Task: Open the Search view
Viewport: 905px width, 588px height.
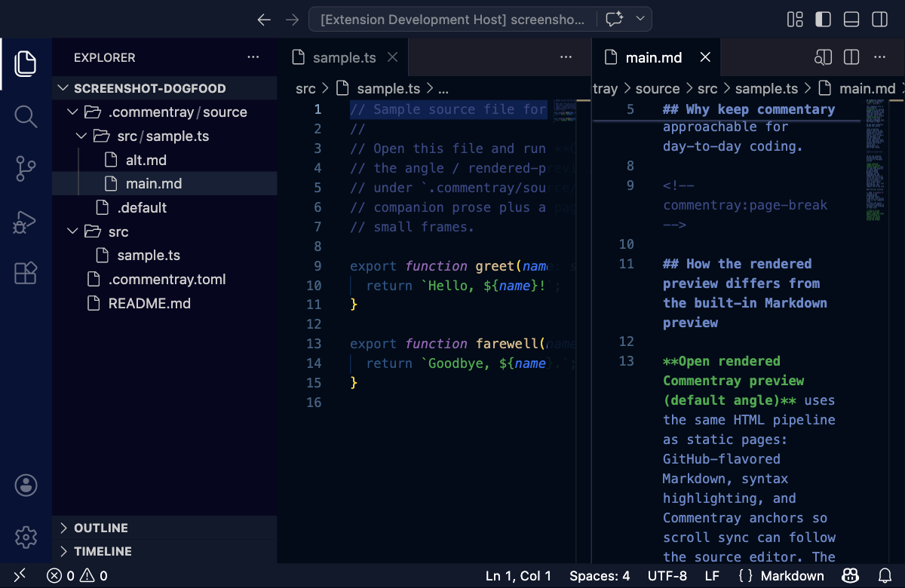Action: point(26,116)
